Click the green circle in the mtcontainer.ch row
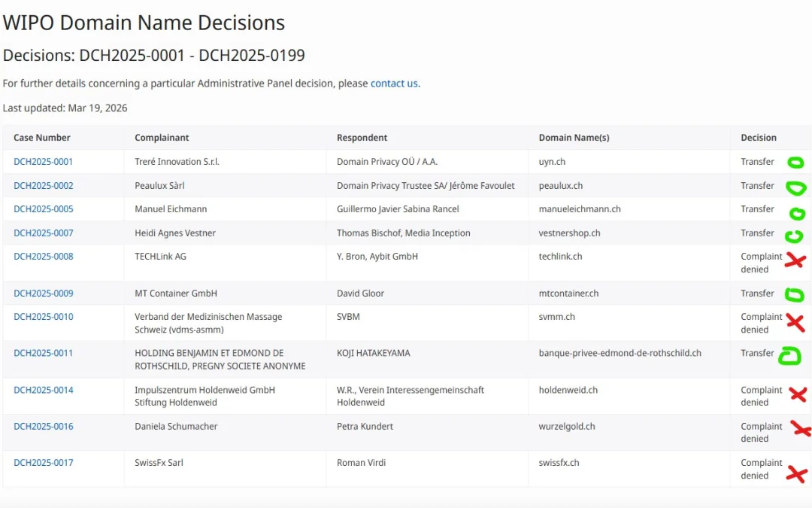812x508 pixels. (794, 294)
